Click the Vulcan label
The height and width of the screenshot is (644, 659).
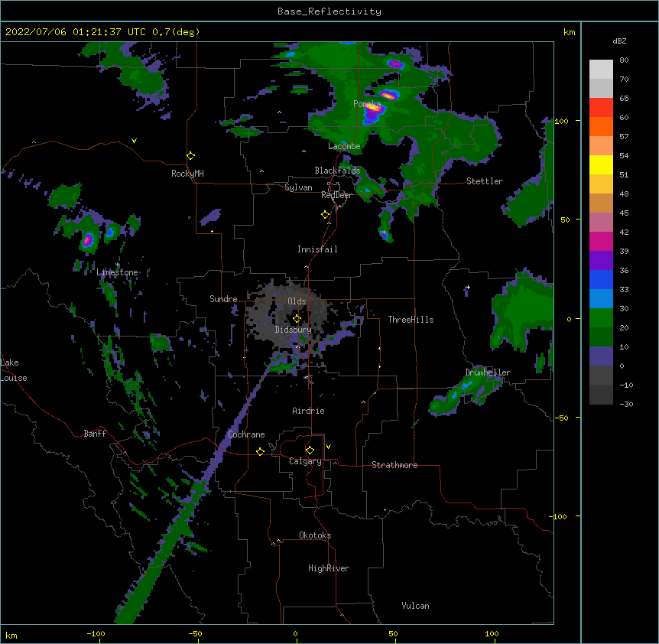coord(415,606)
